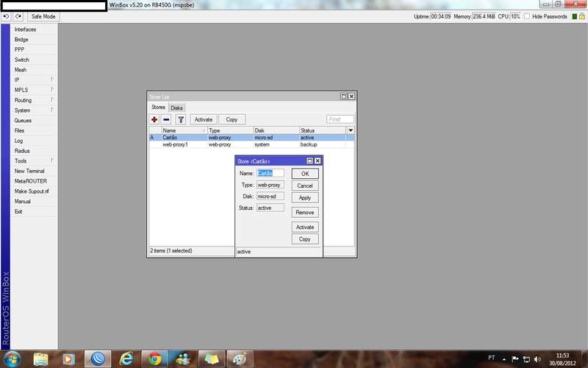The image size is (588, 368).
Task: Sort by the Status column header
Action: click(323, 130)
